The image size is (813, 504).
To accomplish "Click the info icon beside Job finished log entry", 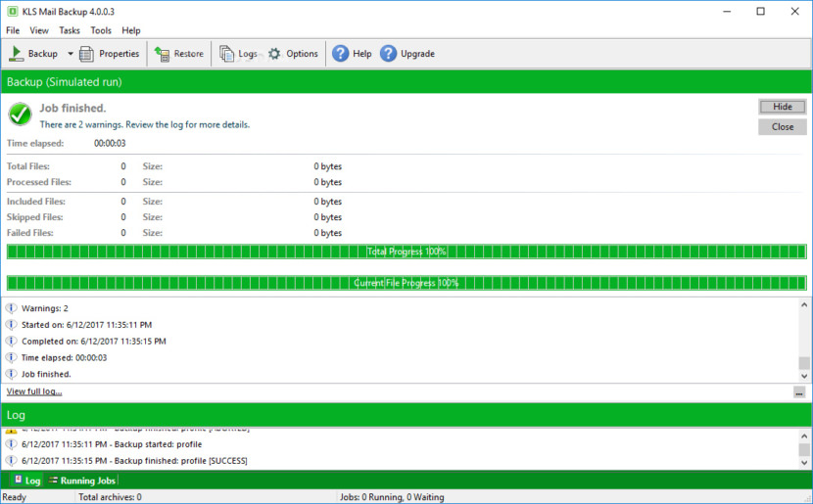I will tap(11, 374).
